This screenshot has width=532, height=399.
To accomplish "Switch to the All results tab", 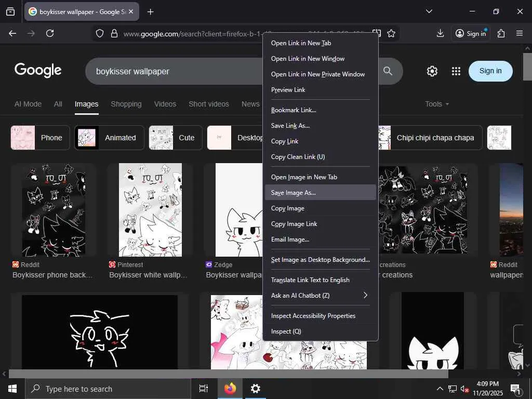I will pyautogui.click(x=58, y=104).
